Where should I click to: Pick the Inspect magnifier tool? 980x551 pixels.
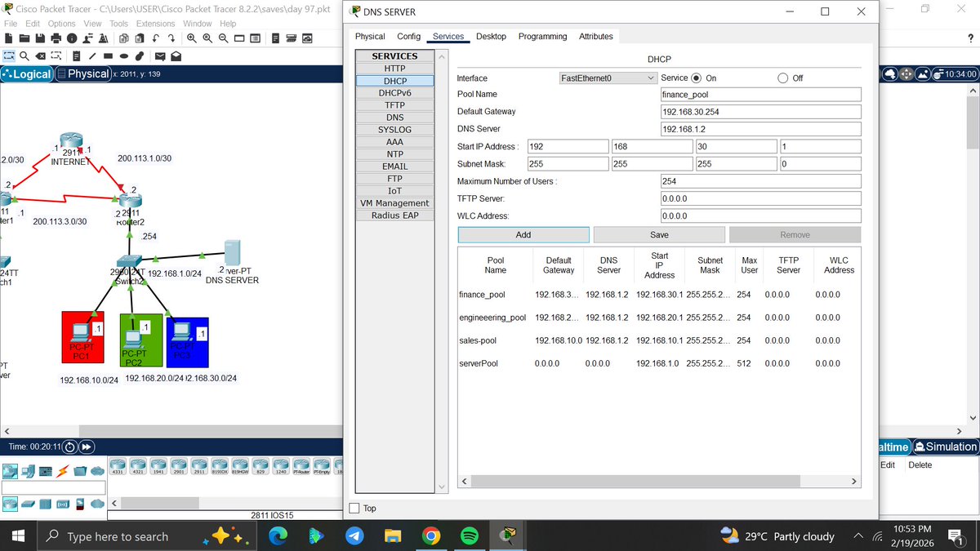24,56
